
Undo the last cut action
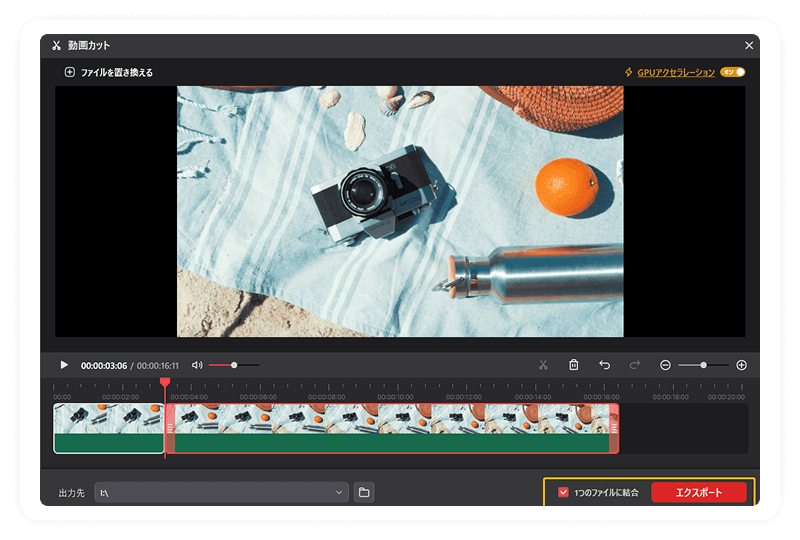(x=604, y=365)
